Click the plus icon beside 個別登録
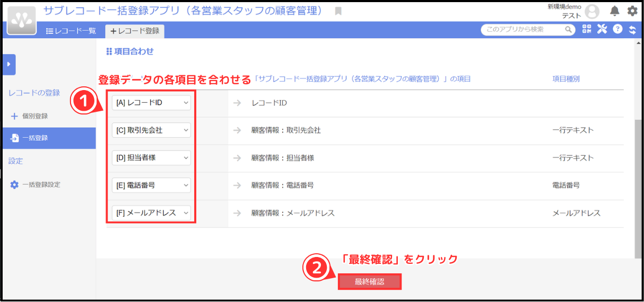644x302 pixels. (14, 116)
